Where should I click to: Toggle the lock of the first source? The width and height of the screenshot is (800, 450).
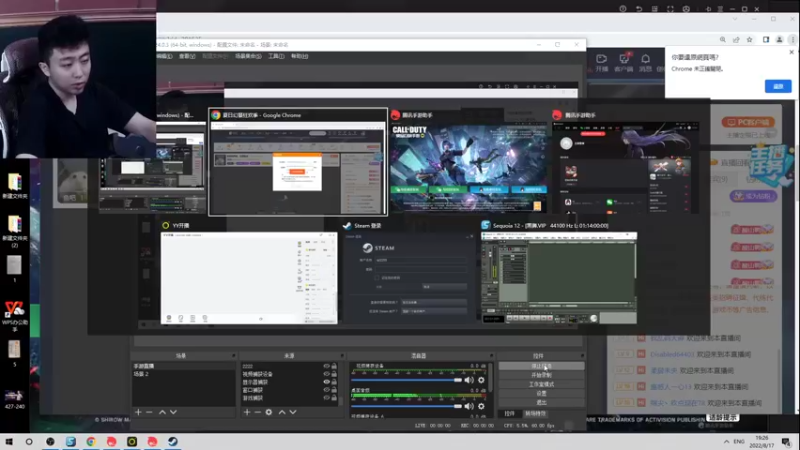[334, 366]
